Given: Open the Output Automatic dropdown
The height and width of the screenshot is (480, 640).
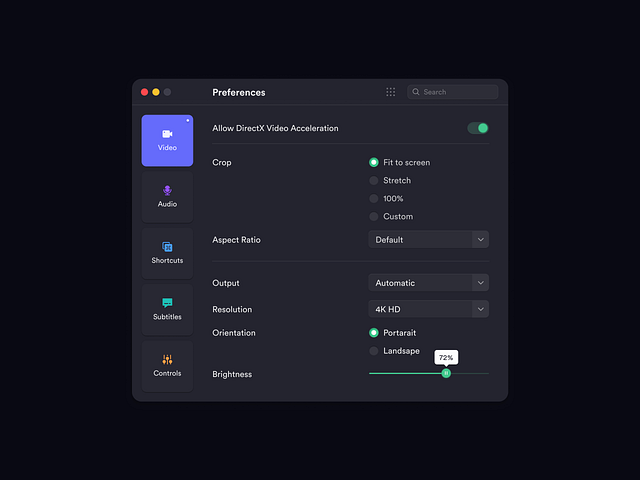Looking at the screenshot, I should click(429, 283).
